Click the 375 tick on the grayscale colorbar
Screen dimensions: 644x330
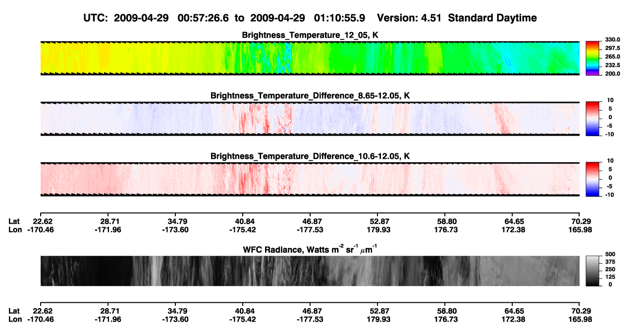610,262
